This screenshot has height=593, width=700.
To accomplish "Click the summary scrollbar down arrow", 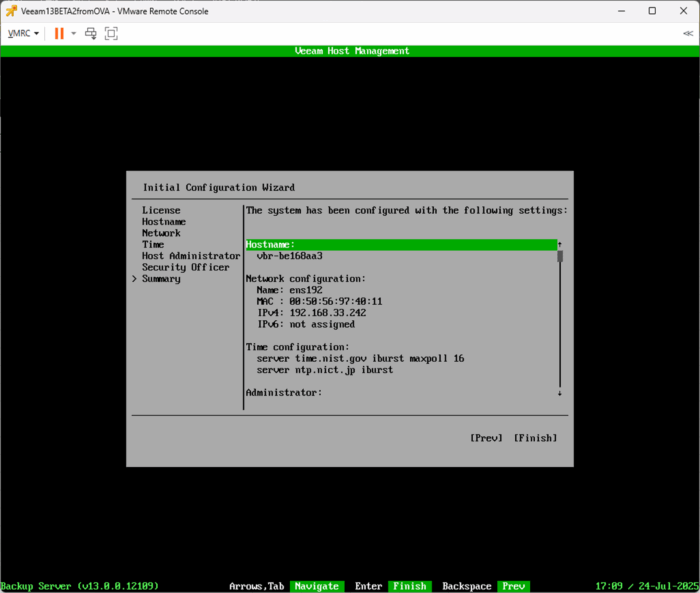I will pos(559,393).
